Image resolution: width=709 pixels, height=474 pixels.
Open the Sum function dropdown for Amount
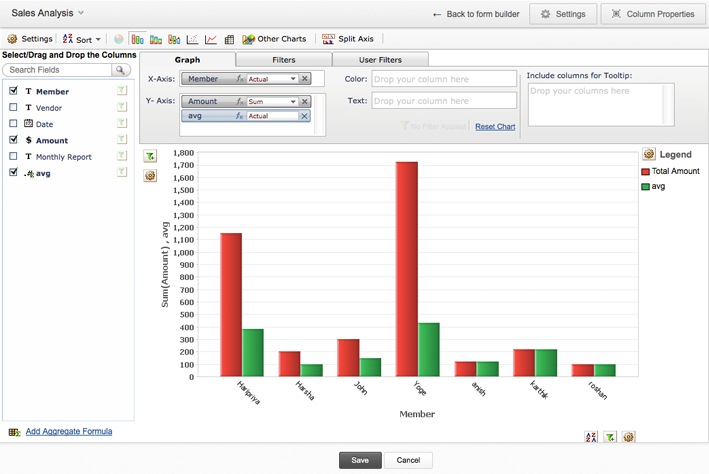tap(272, 101)
